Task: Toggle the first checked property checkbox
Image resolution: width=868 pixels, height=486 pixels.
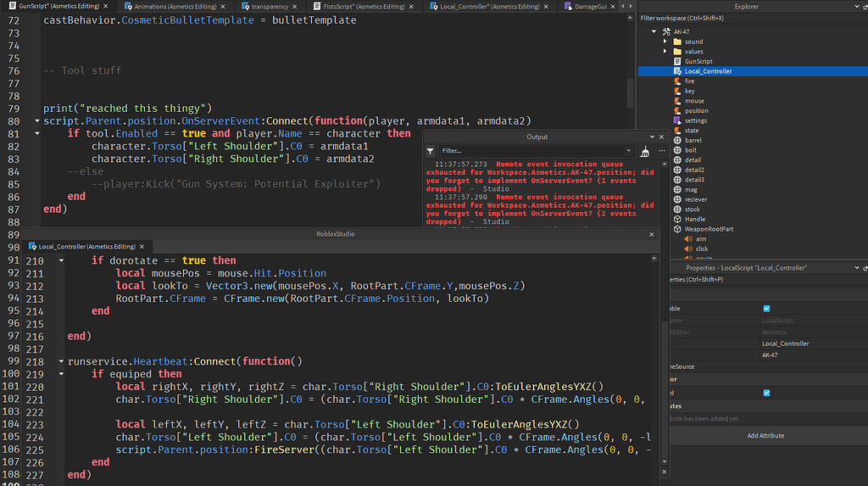Action: (766, 309)
